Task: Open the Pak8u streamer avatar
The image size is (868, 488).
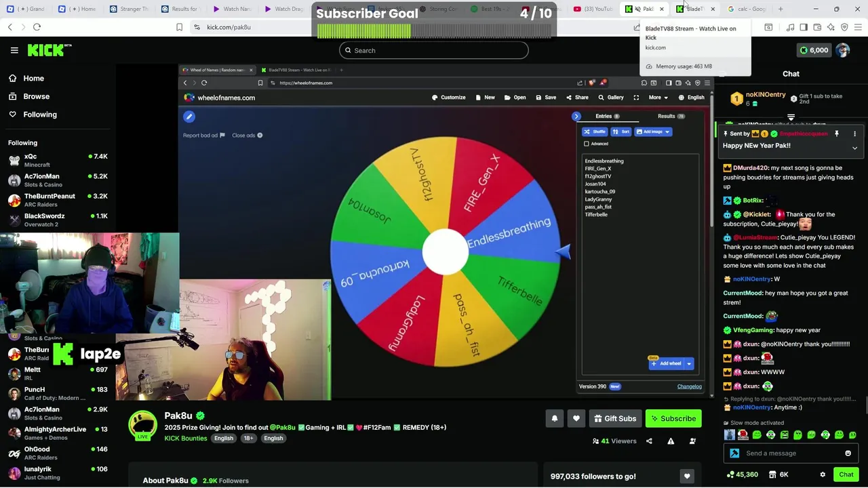Action: [x=143, y=426]
